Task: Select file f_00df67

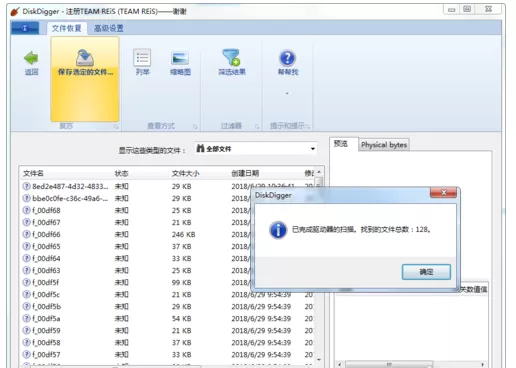Action: coord(46,222)
